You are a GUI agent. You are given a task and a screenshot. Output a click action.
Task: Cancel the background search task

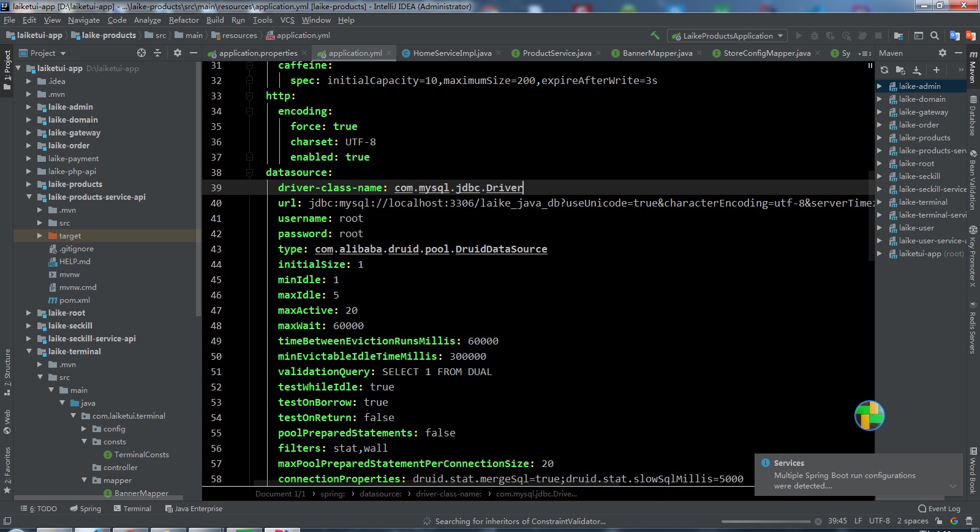[x=818, y=522]
